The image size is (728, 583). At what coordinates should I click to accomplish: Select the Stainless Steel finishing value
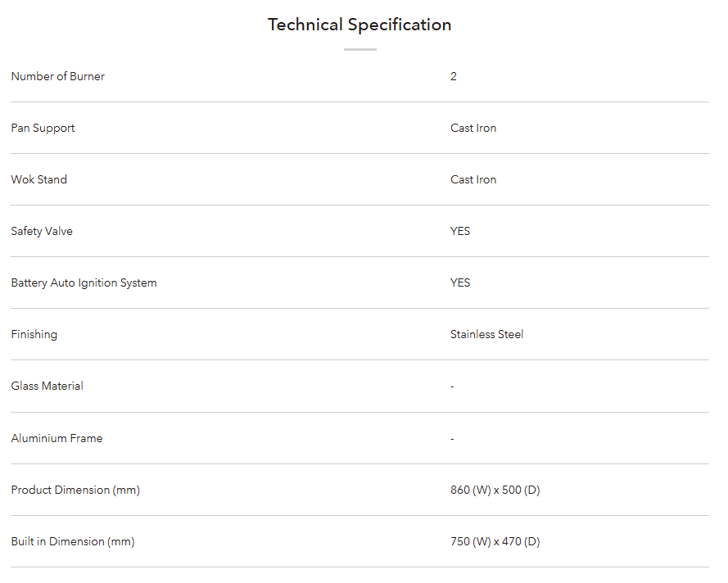coord(486,334)
